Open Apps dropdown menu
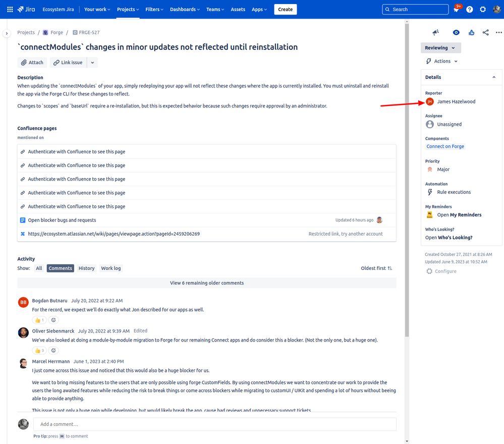The height and width of the screenshot is (444, 504). pos(259,9)
